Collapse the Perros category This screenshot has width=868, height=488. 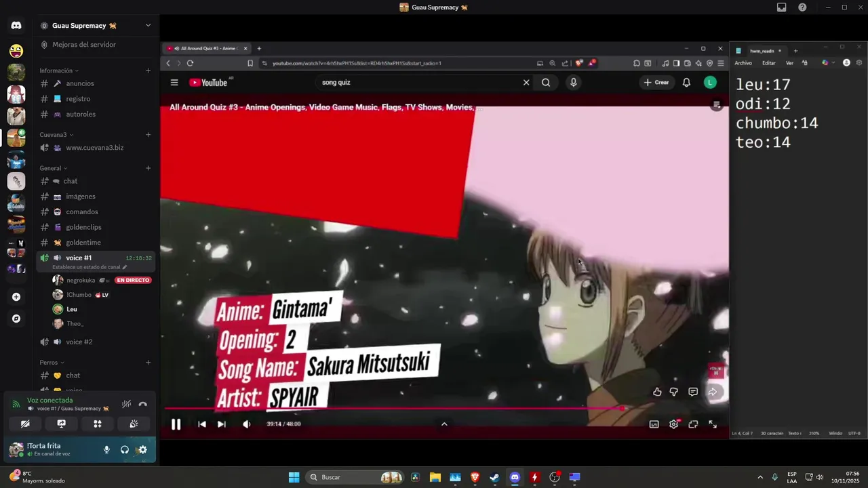coord(52,362)
